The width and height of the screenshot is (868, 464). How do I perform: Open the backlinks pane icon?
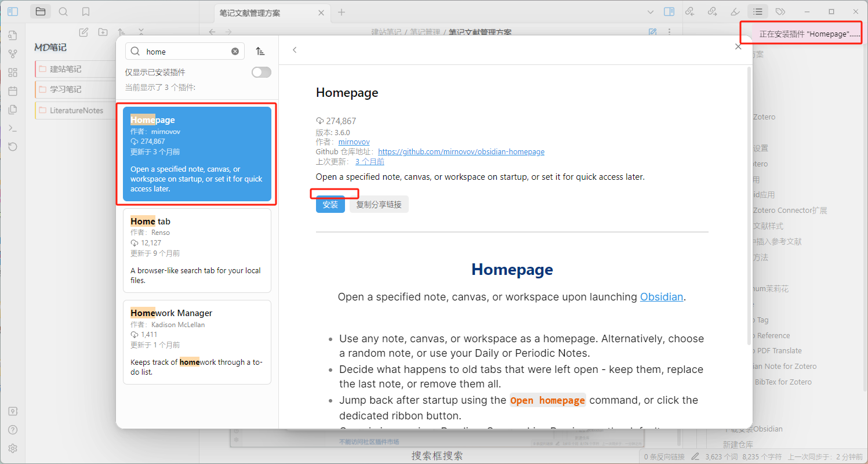point(689,11)
